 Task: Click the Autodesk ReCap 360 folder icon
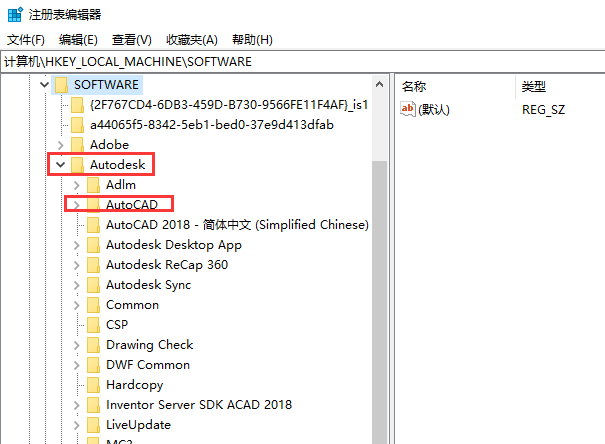click(x=94, y=265)
